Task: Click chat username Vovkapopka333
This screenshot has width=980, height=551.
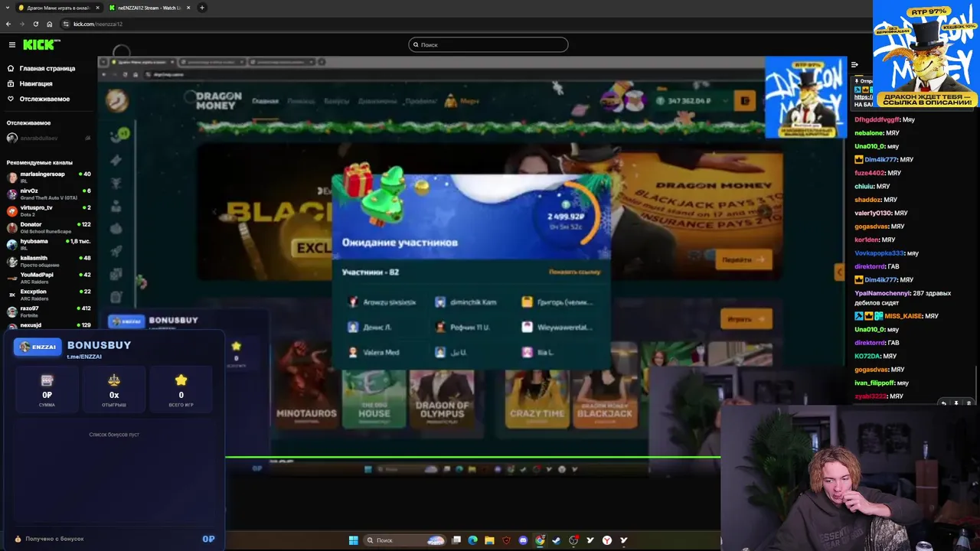Action: click(879, 253)
